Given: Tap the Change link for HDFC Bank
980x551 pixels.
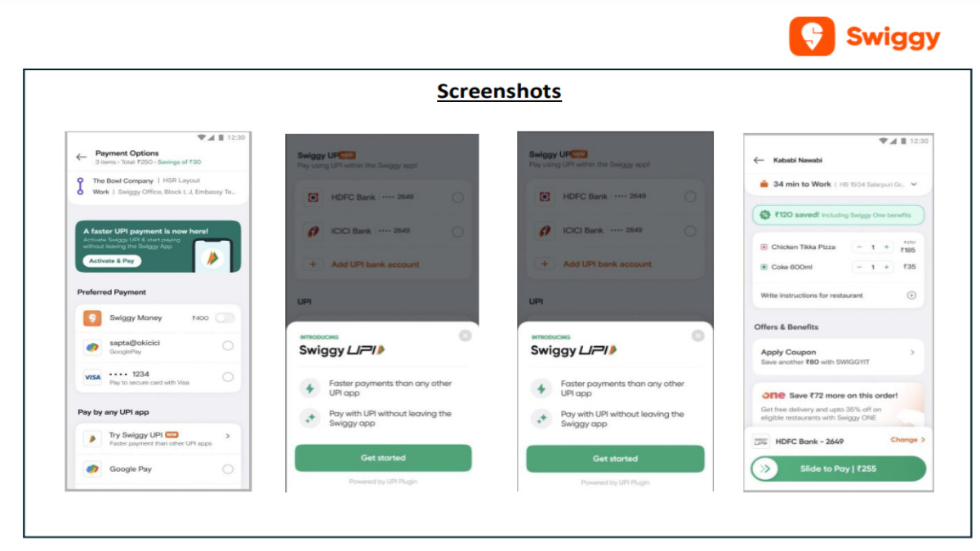Looking at the screenshot, I should (x=904, y=440).
